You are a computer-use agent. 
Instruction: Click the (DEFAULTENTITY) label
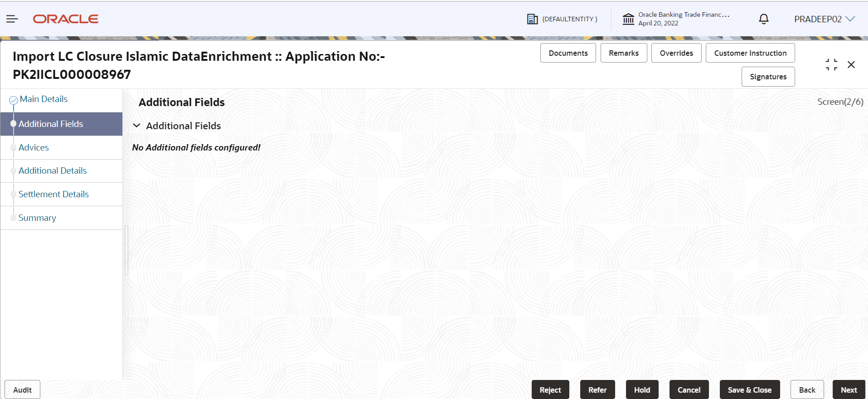coord(570,19)
